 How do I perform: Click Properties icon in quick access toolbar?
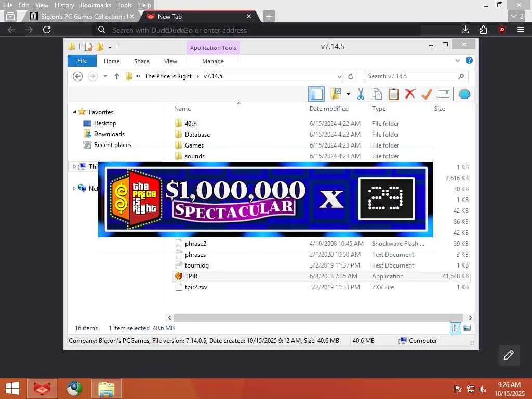click(88, 47)
